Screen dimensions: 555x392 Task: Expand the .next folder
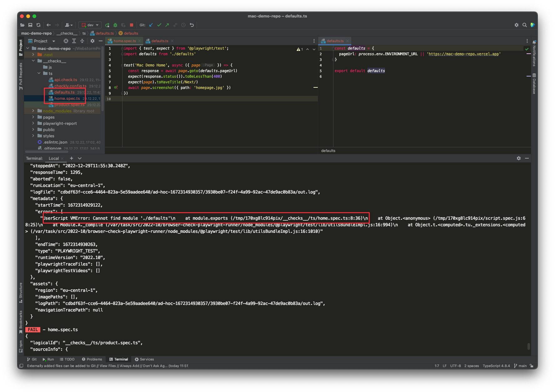[x=33, y=55]
